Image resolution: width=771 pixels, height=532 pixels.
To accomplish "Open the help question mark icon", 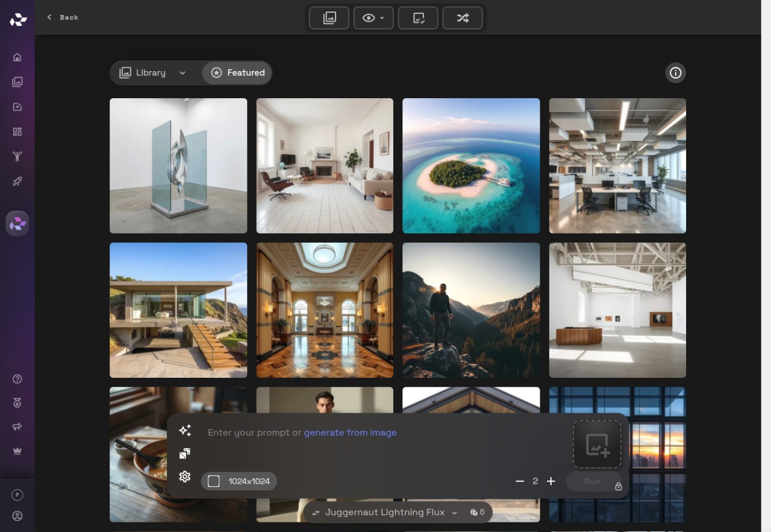I will coord(17,379).
